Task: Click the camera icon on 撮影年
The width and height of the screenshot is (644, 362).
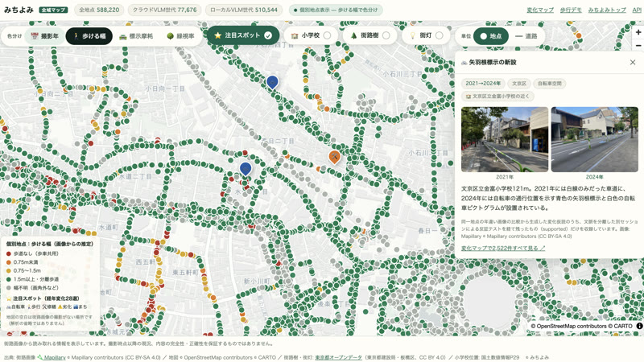Action: pyautogui.click(x=35, y=36)
